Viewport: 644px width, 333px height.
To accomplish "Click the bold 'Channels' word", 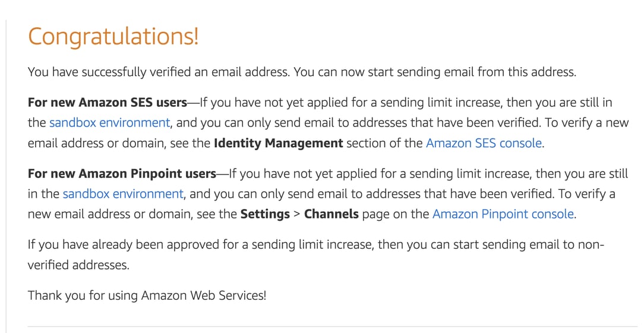I will click(332, 214).
